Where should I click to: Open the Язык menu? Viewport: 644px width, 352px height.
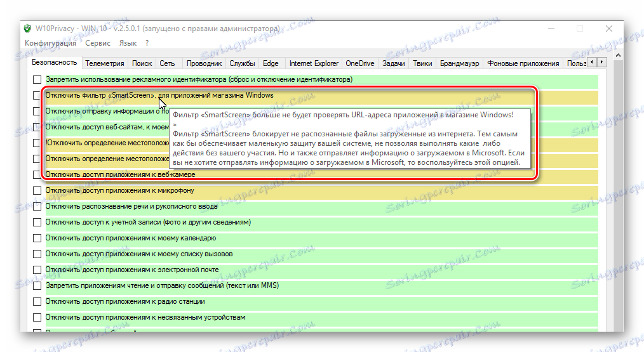click(128, 43)
